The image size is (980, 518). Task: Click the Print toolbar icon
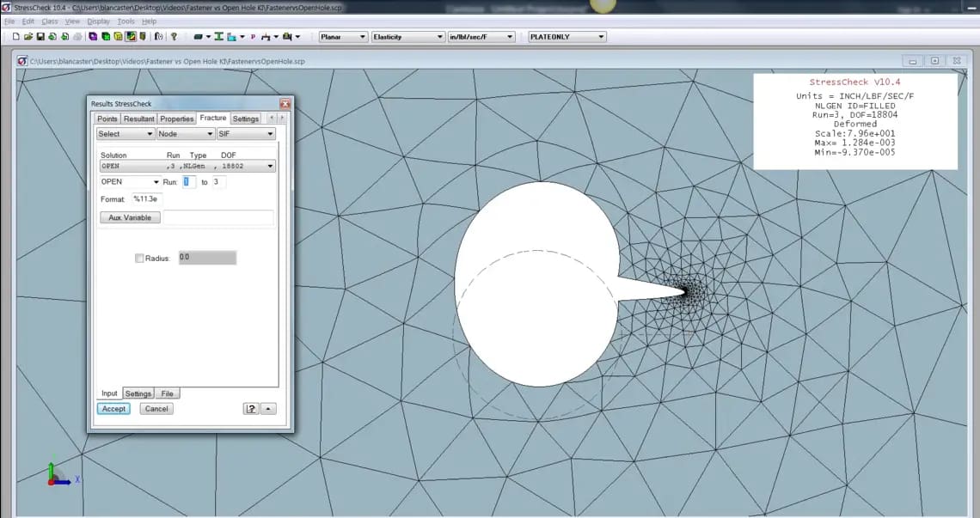pos(77,36)
